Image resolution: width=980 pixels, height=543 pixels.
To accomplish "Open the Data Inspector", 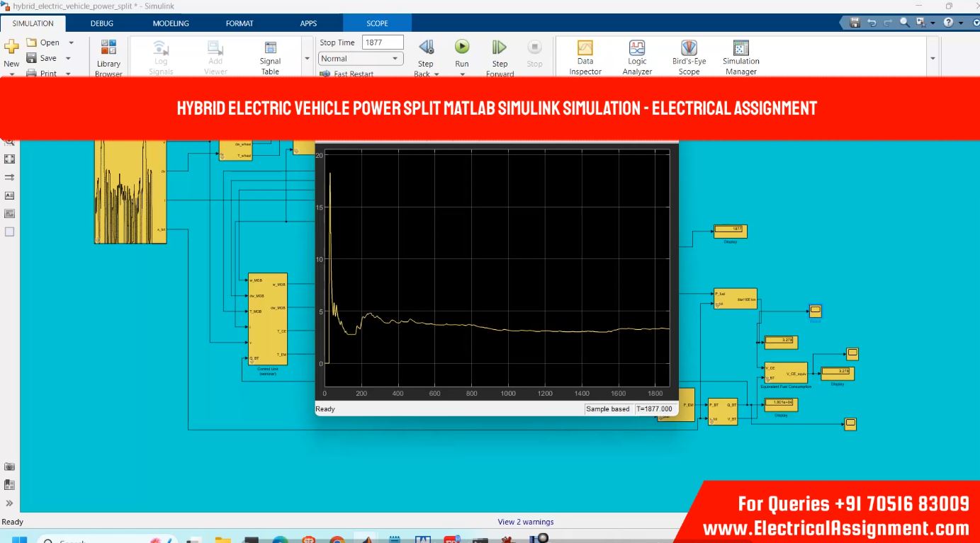I will point(585,55).
